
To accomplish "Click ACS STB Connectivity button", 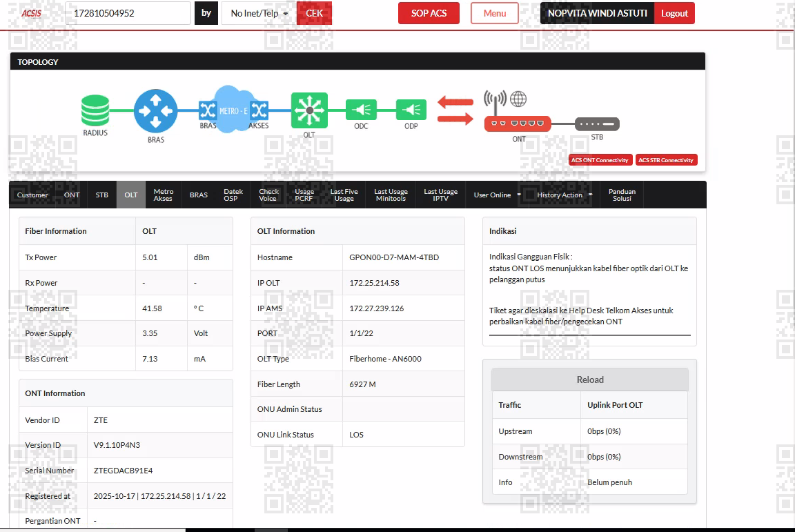I will (x=666, y=160).
